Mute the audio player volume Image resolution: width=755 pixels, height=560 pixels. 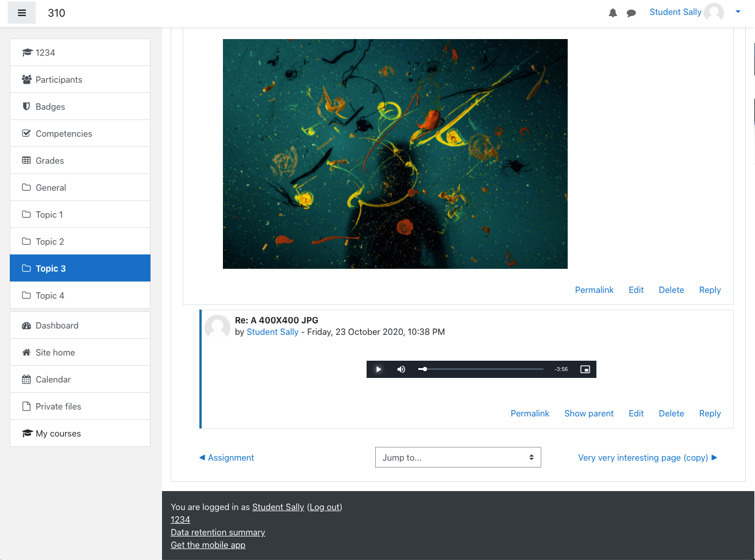pyautogui.click(x=401, y=369)
